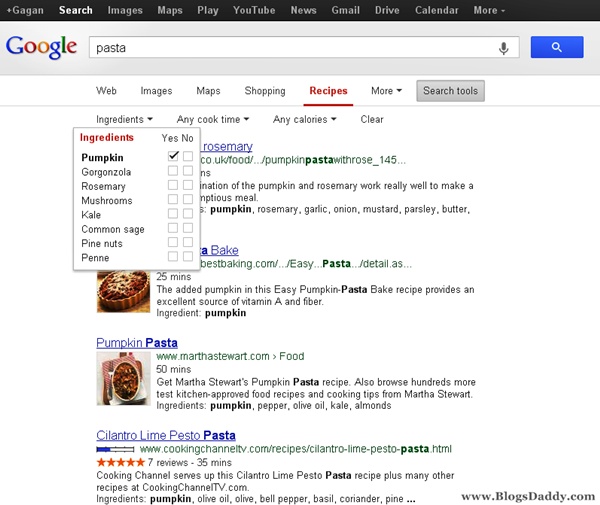600x505 pixels.
Task: Click the Common sage ingredient label
Action: [113, 229]
